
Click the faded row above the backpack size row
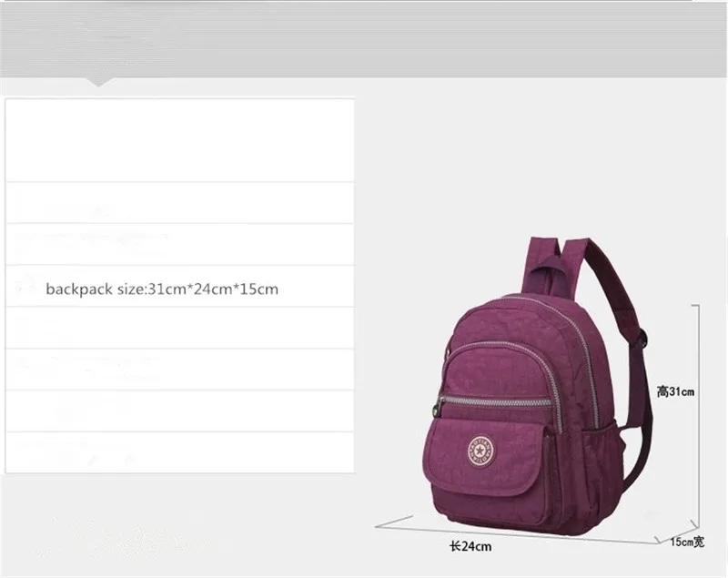(x=179, y=244)
